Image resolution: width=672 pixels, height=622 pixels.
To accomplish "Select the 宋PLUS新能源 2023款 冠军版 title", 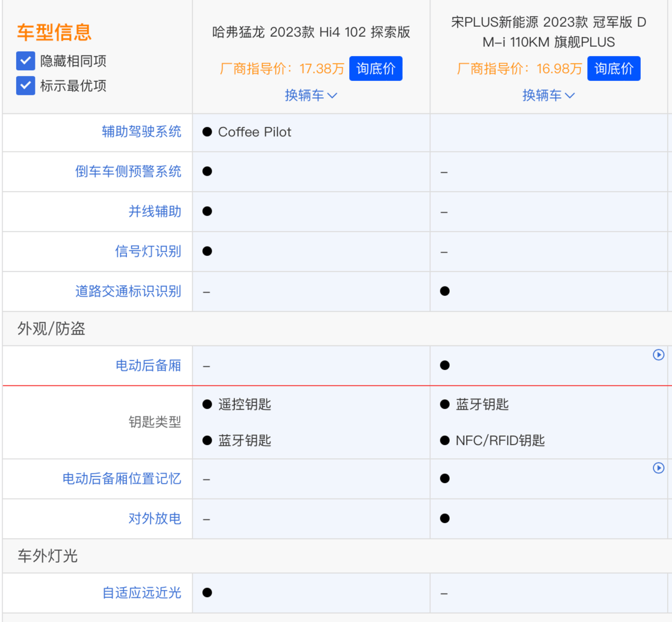I will (549, 32).
